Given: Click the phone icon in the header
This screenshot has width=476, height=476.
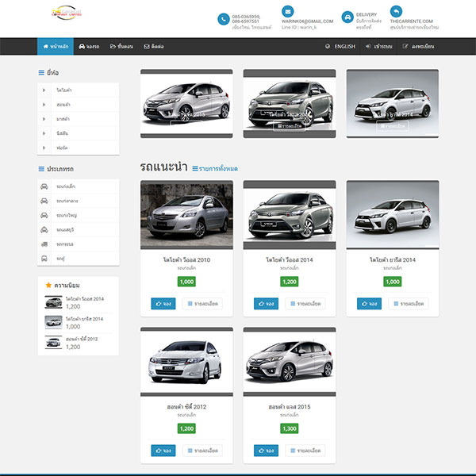Looking at the screenshot, I should (x=224, y=19).
